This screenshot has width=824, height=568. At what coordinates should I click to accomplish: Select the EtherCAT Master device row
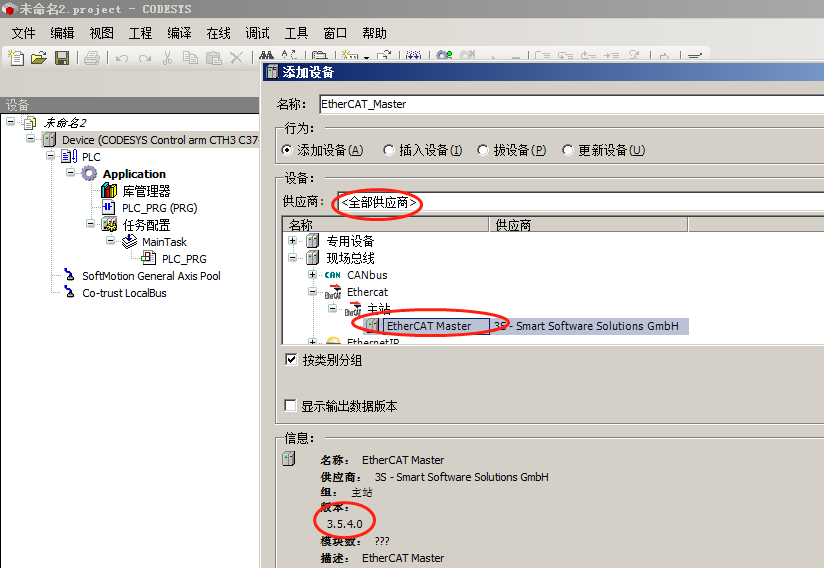click(x=528, y=326)
